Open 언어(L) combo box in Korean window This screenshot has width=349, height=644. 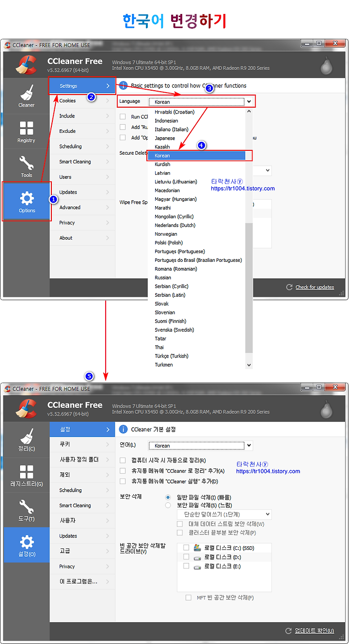(x=200, y=445)
